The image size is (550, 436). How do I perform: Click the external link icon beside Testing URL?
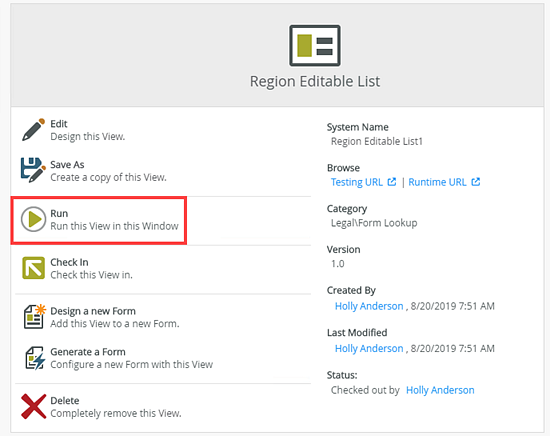391,182
